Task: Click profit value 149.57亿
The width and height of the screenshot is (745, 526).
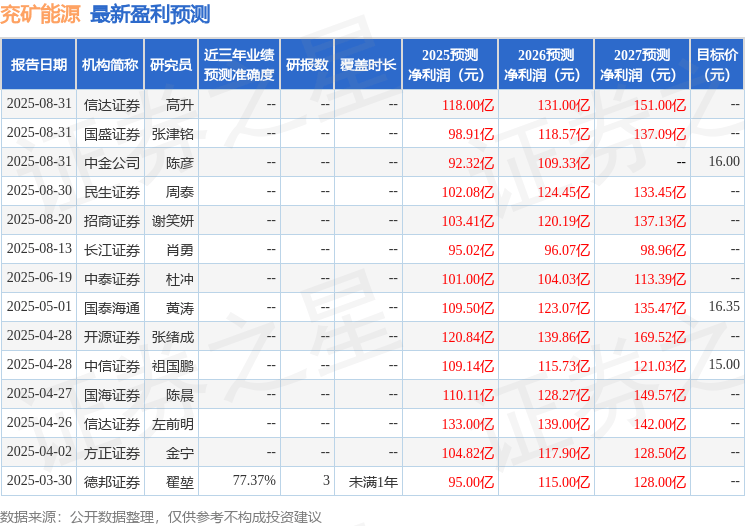Action: pos(660,395)
